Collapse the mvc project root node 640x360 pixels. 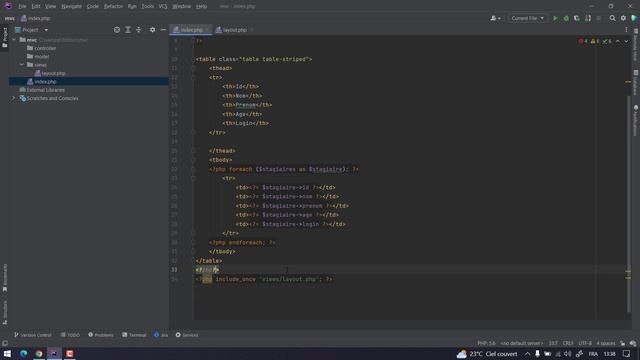[14, 40]
